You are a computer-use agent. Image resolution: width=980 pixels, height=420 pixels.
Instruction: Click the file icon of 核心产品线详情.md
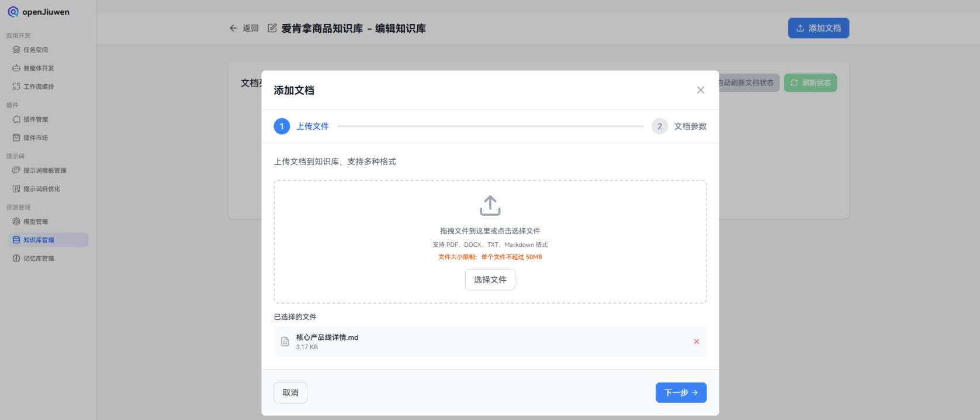(x=285, y=342)
